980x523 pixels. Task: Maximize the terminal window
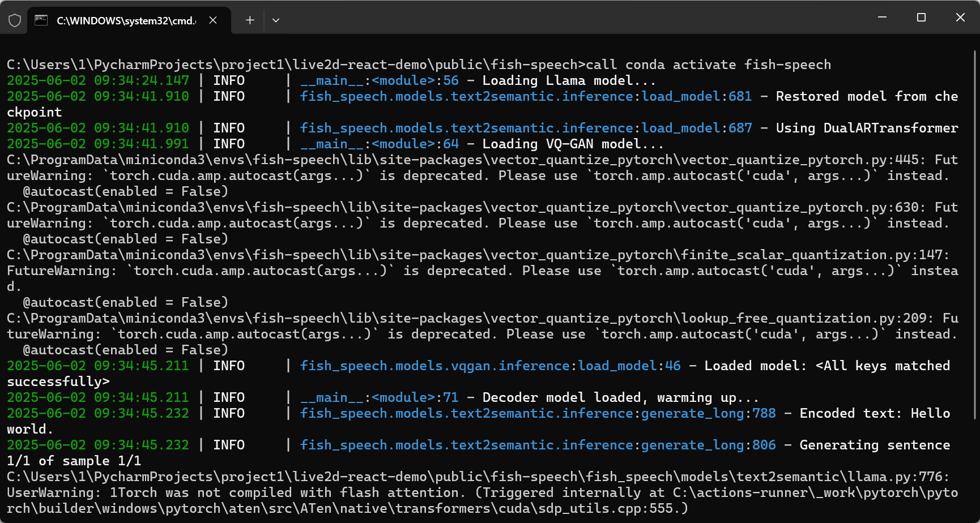[921, 17]
